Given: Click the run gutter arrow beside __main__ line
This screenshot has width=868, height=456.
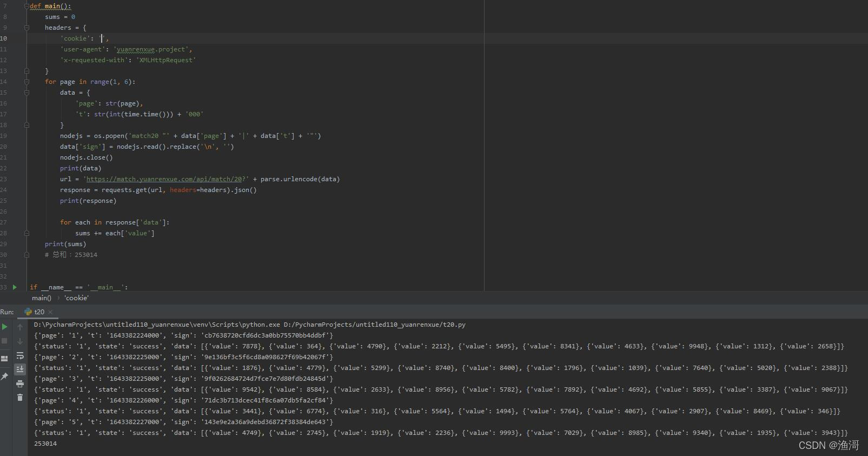Looking at the screenshot, I should pos(15,287).
